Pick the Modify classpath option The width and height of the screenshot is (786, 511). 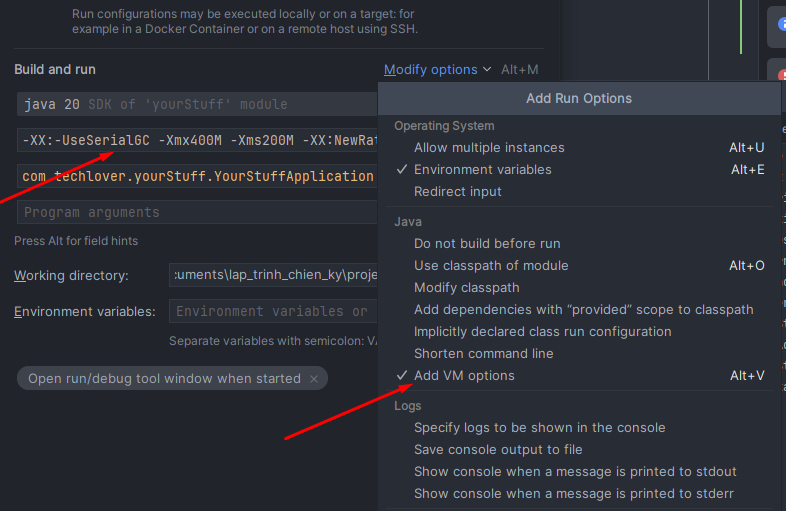pyautogui.click(x=466, y=288)
